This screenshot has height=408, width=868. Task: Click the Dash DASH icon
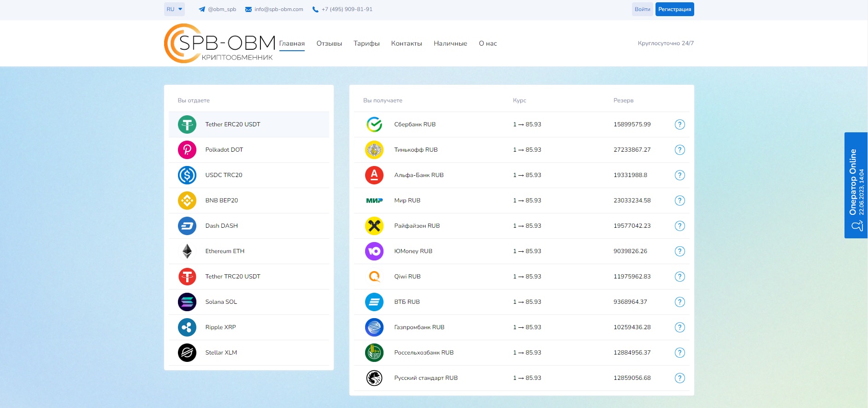point(187,226)
